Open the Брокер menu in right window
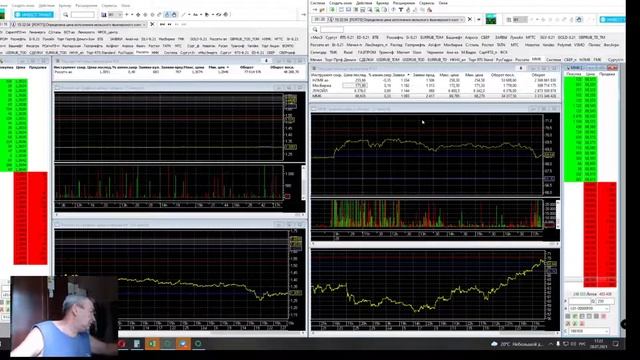 coord(382,3)
